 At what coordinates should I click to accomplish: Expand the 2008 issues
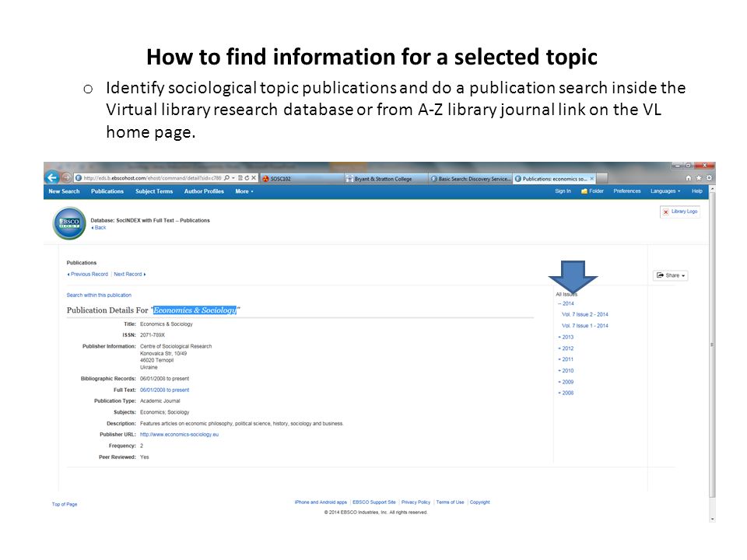[566, 393]
